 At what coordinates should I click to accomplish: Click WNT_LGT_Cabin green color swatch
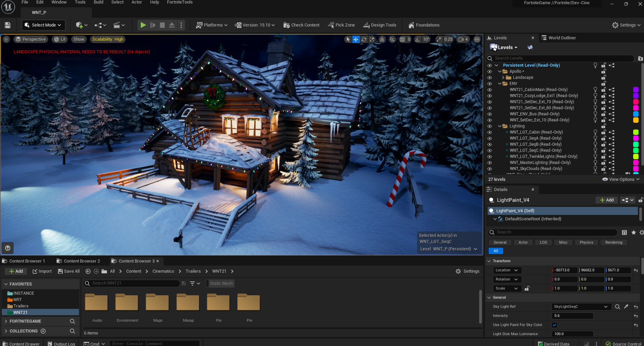(636, 132)
